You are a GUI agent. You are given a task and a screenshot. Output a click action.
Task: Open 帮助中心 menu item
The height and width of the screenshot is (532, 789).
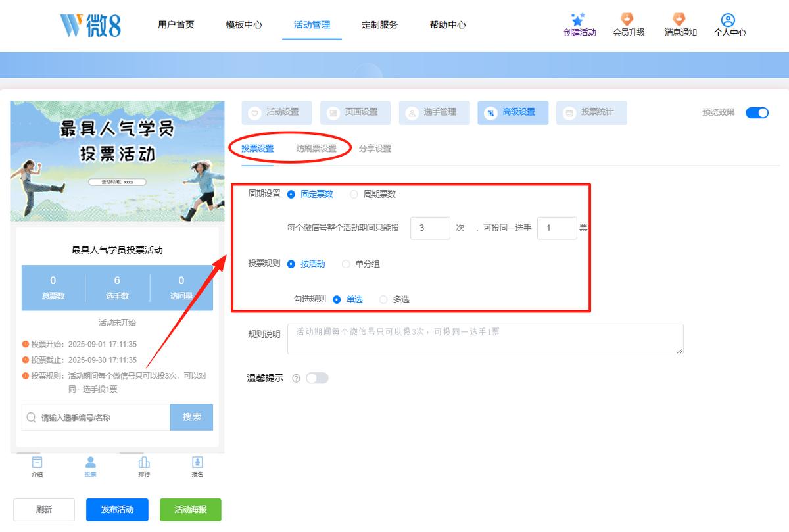coord(448,25)
